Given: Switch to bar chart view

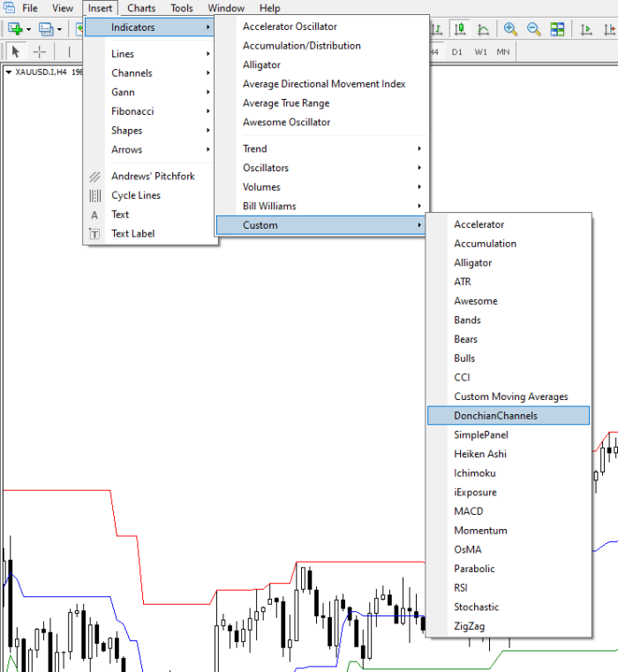Looking at the screenshot, I should pyautogui.click(x=436, y=29).
